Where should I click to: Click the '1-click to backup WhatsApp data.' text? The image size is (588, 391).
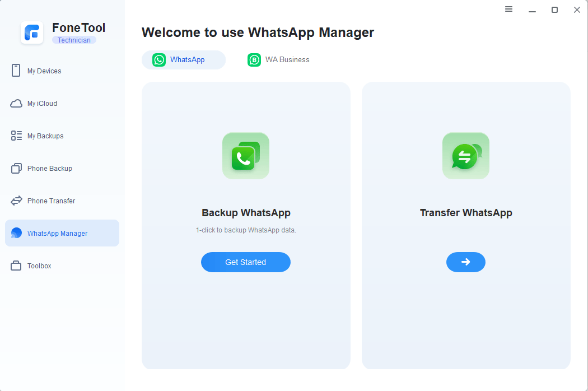coord(246,230)
